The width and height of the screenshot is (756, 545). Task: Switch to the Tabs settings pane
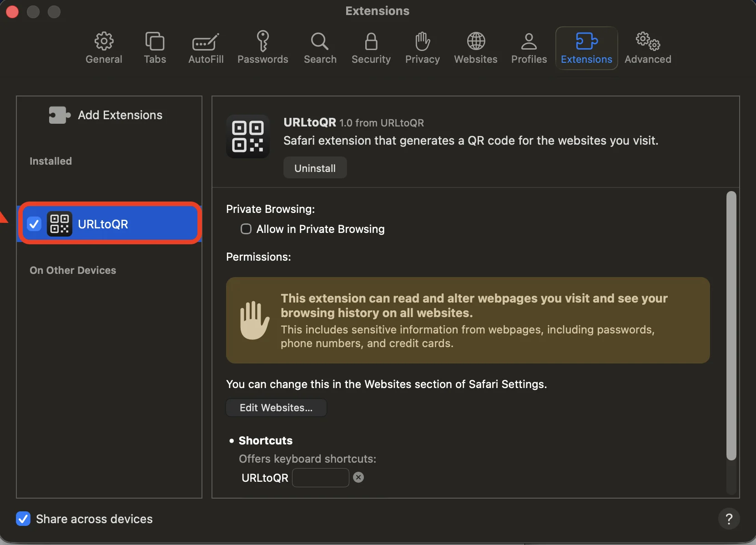[155, 48]
